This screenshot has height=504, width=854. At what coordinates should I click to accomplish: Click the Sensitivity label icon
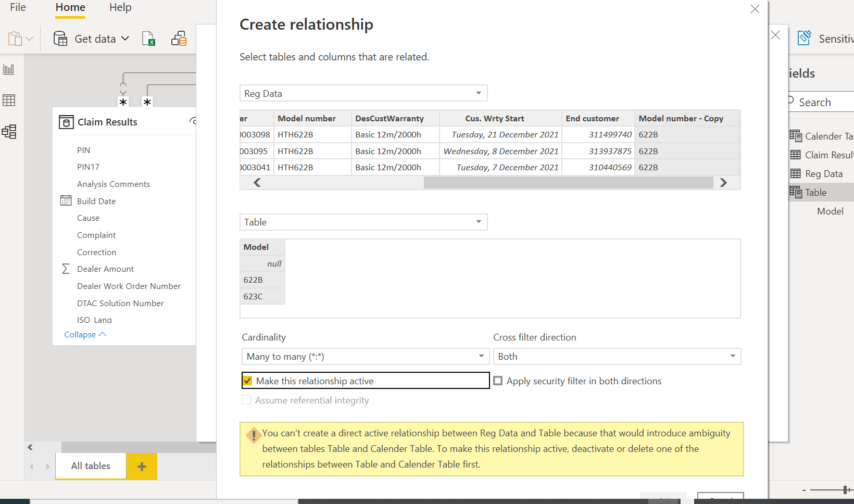(805, 37)
